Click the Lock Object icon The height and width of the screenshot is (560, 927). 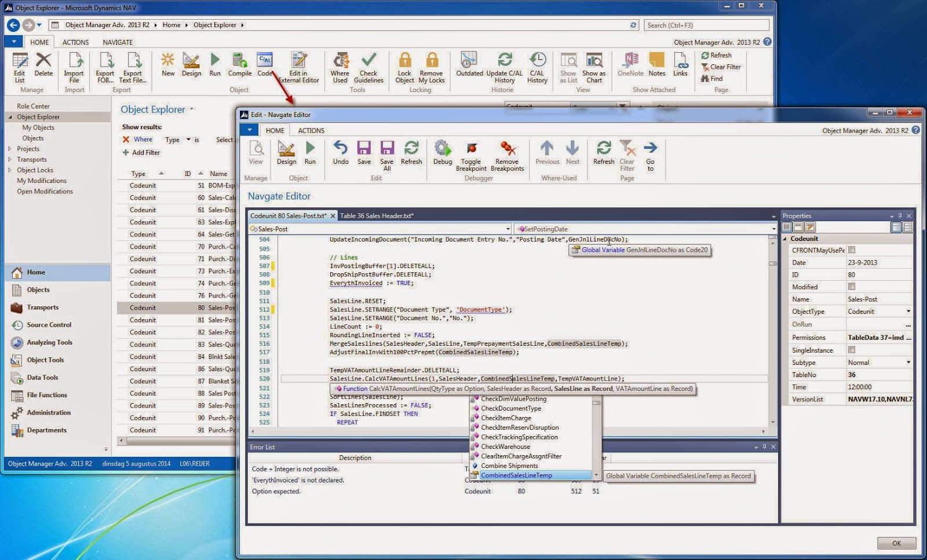[404, 67]
